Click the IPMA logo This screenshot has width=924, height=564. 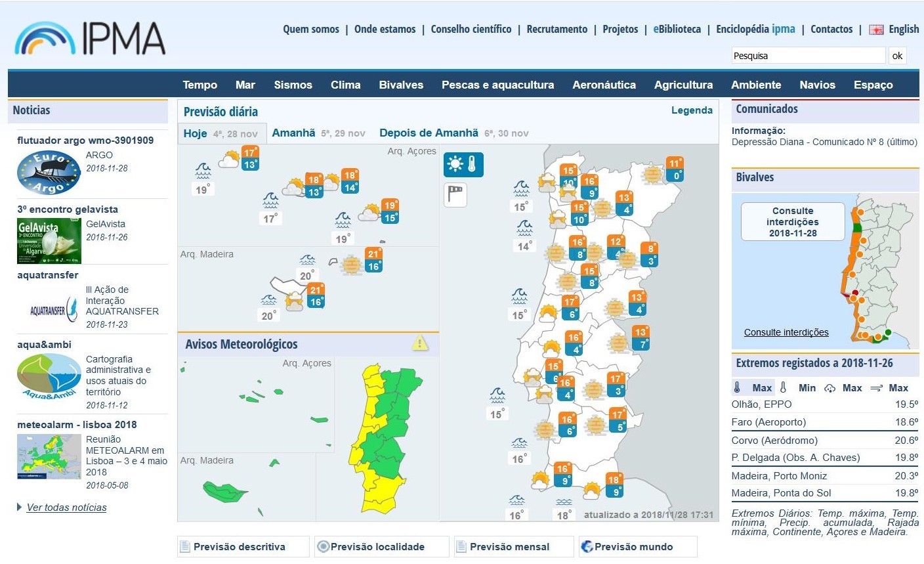pyautogui.click(x=90, y=38)
